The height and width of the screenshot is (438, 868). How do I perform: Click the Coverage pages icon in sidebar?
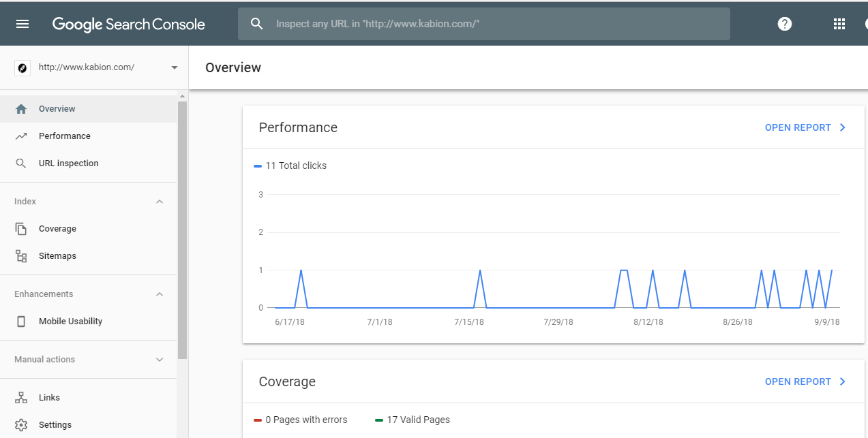pyautogui.click(x=21, y=229)
